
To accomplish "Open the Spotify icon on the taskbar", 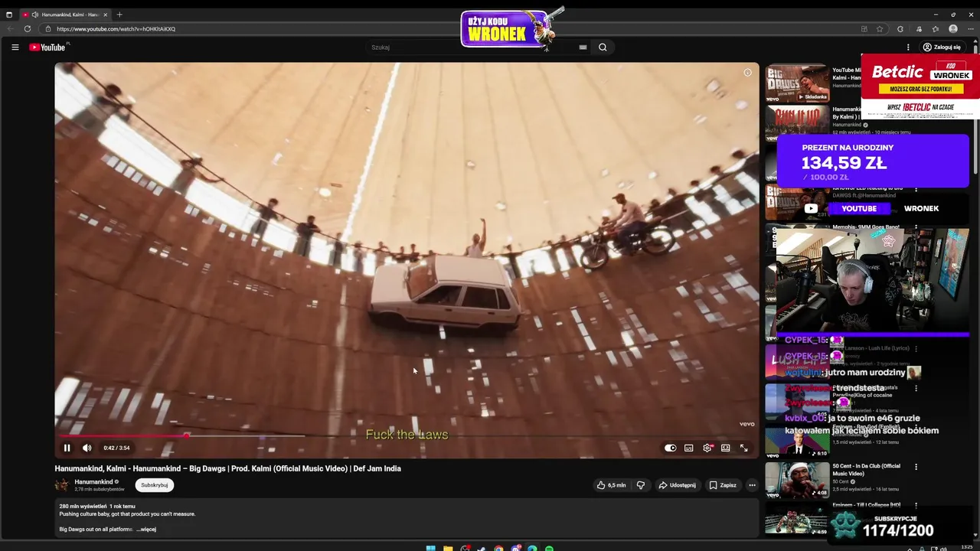I will [549, 548].
